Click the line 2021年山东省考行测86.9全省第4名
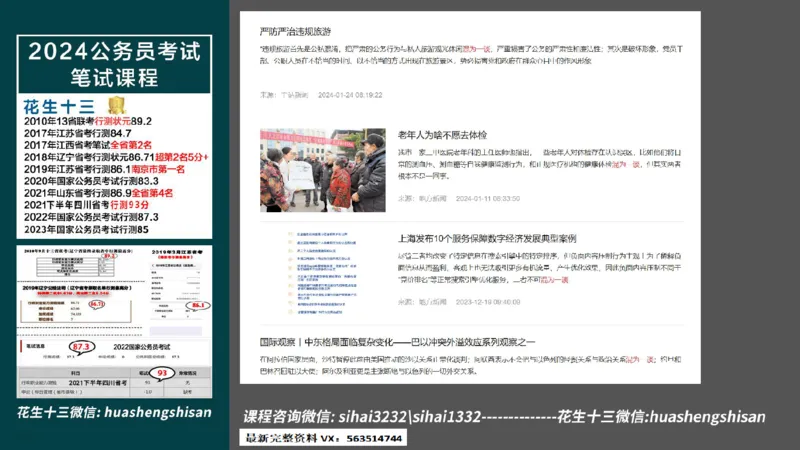Viewport: 800px width, 450px height. coord(98,193)
